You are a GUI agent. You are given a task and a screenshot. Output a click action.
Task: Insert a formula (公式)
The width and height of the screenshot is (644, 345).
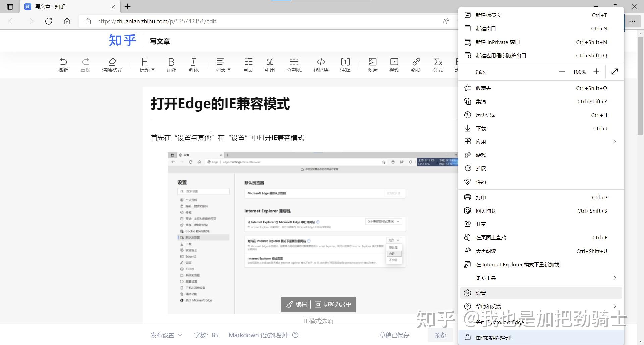click(x=438, y=65)
